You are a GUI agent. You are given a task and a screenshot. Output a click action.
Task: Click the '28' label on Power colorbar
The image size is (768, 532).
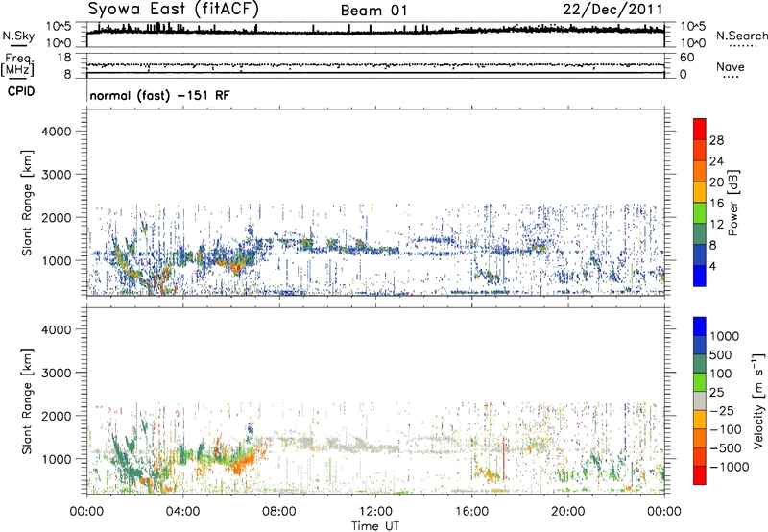pyautogui.click(x=716, y=140)
